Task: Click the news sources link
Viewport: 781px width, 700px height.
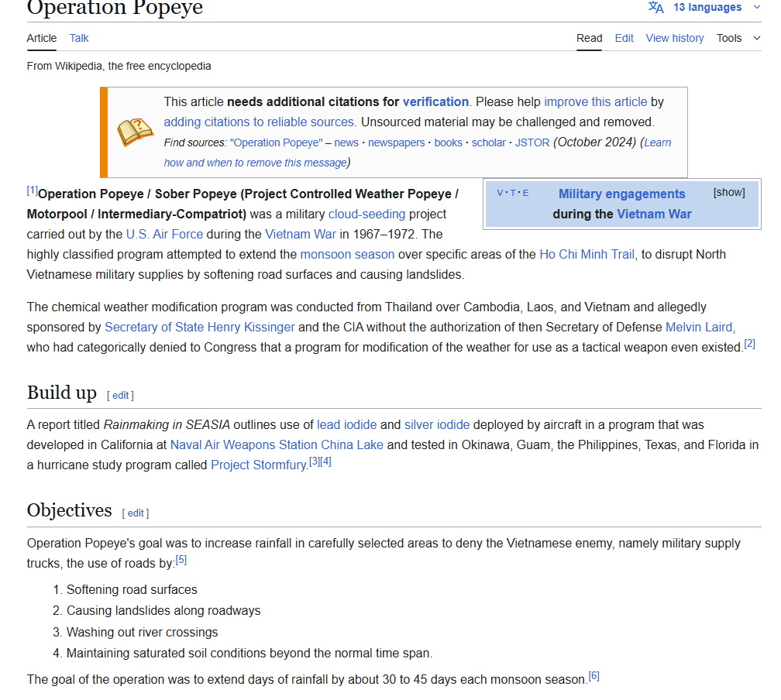Action: (346, 143)
